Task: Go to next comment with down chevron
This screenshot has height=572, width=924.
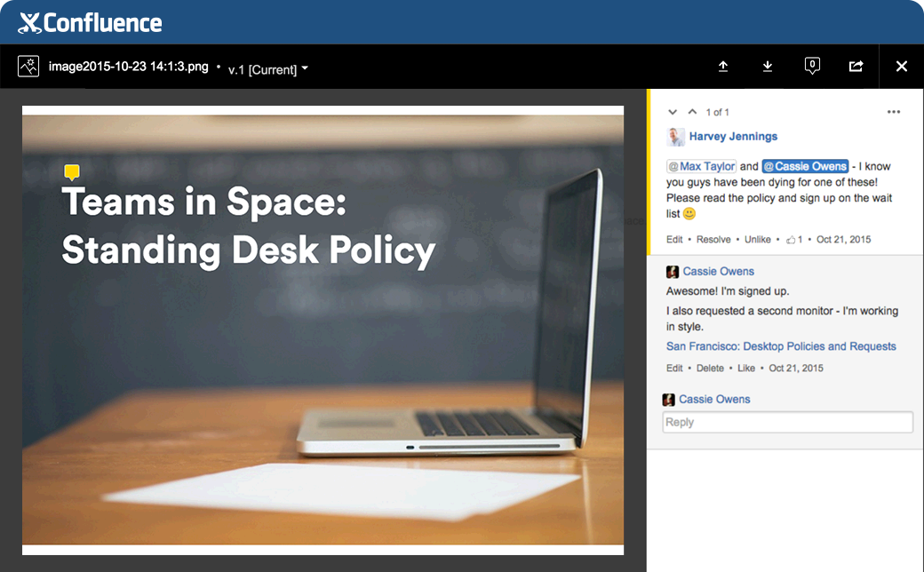Action: (673, 112)
